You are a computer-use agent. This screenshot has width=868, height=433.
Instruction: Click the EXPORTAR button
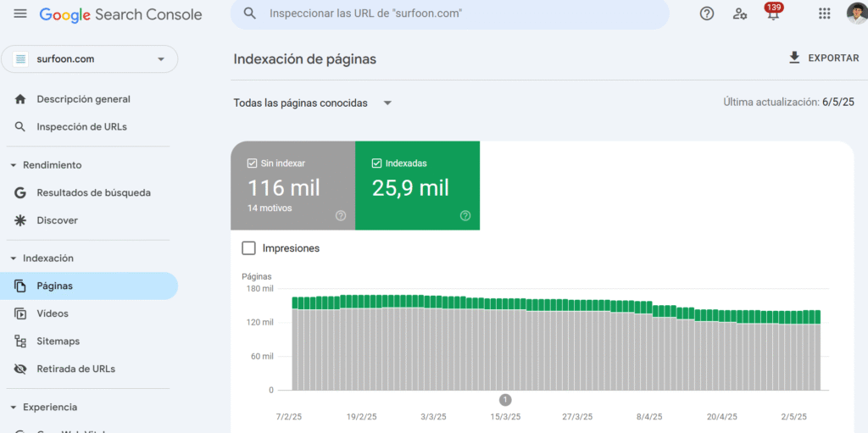click(823, 58)
